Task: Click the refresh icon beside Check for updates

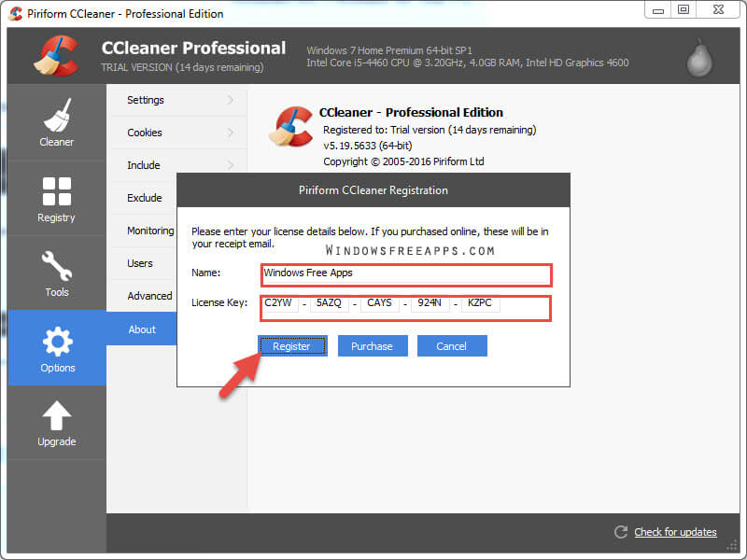Action: tap(620, 531)
